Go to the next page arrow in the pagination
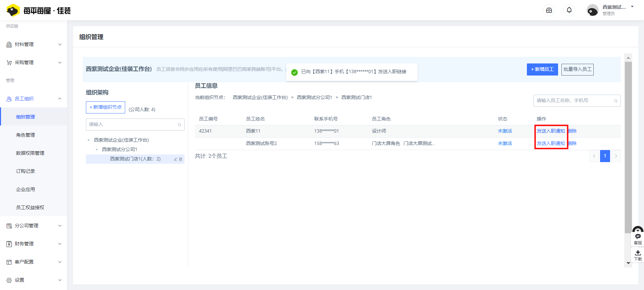 616,156
